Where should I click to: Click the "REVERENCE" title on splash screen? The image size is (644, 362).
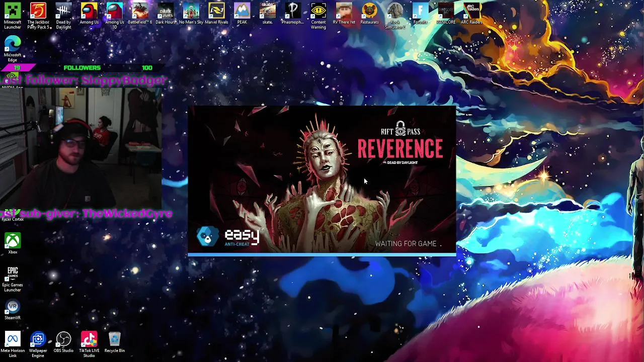coord(400,149)
